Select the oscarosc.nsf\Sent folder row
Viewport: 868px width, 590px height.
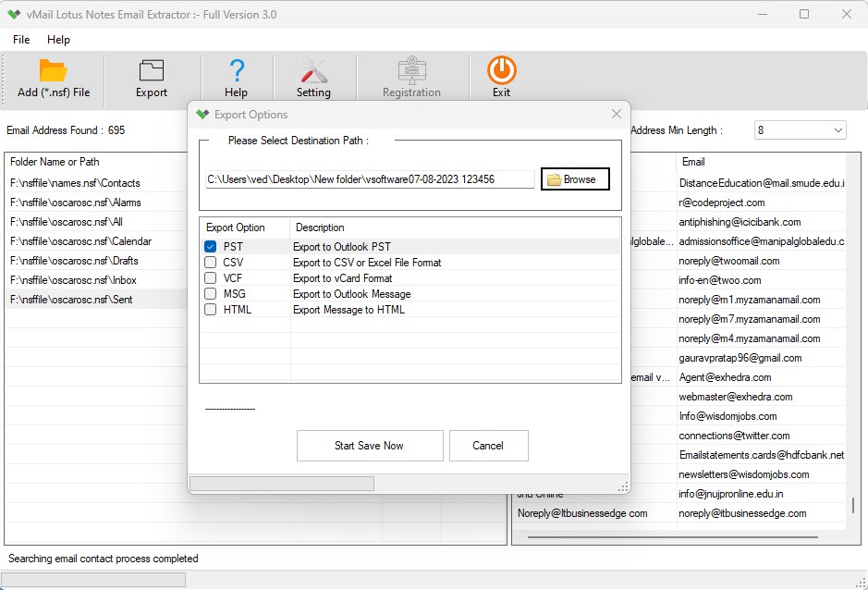click(x=96, y=299)
